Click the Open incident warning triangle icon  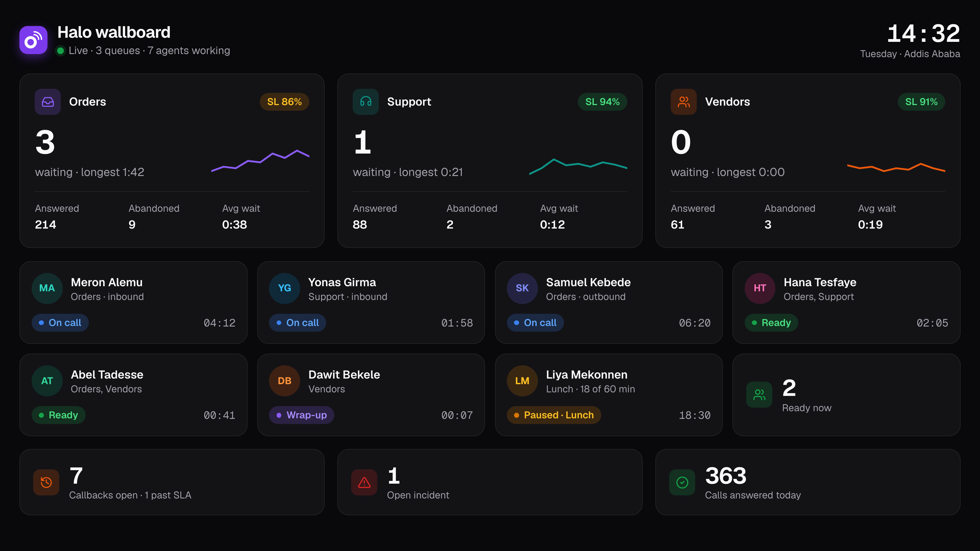point(364,482)
